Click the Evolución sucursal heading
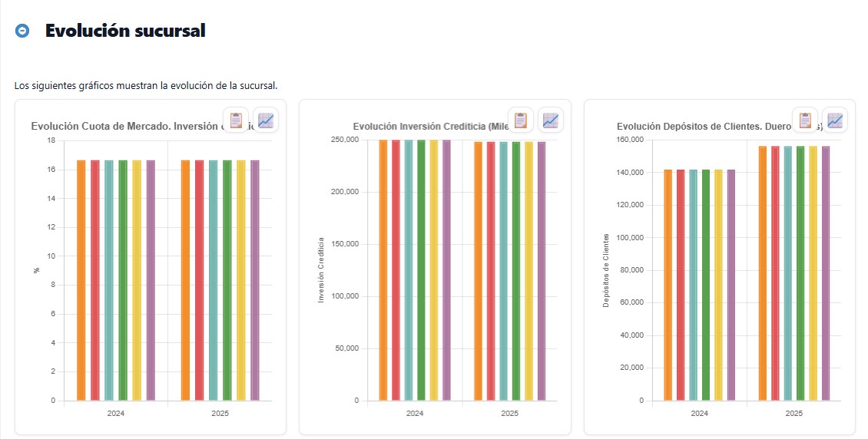 pos(125,31)
